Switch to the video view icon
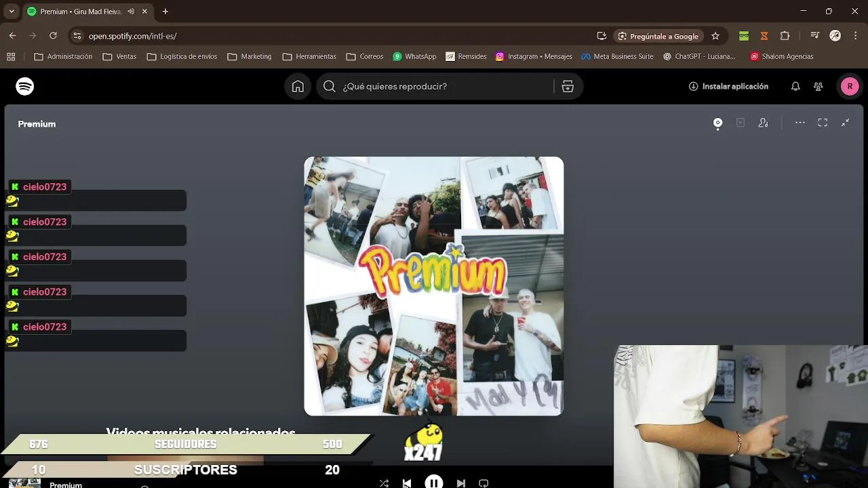 click(x=741, y=123)
